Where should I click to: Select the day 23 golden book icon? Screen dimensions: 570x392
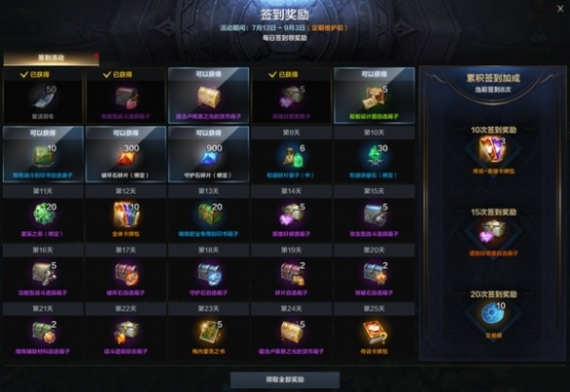(x=209, y=333)
